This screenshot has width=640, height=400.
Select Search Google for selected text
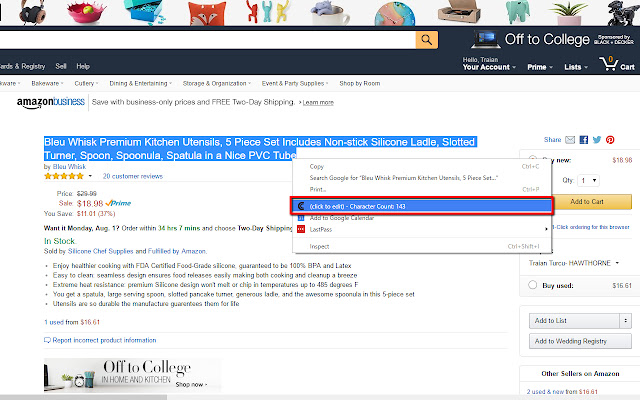click(x=422, y=178)
